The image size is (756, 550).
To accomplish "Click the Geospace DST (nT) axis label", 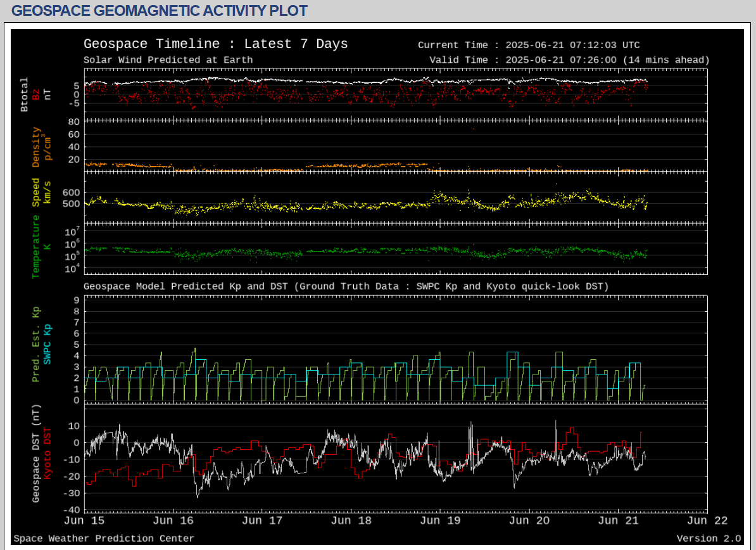I will 36,455.
